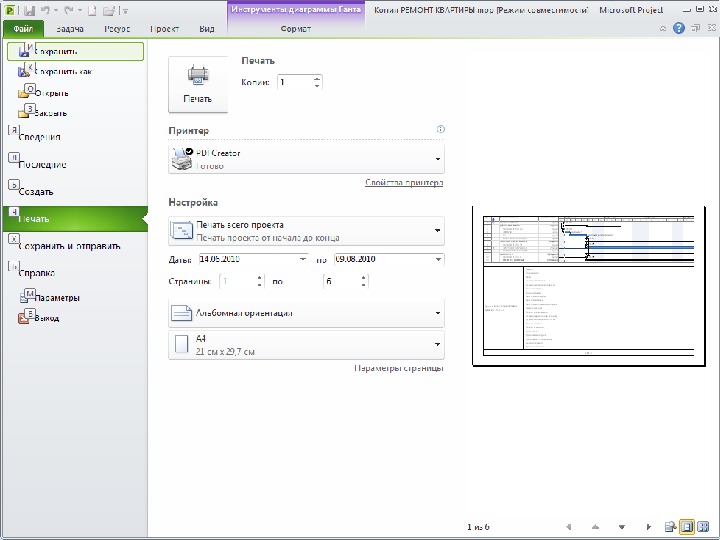Click the printer information icon next to Принтер

point(440,129)
